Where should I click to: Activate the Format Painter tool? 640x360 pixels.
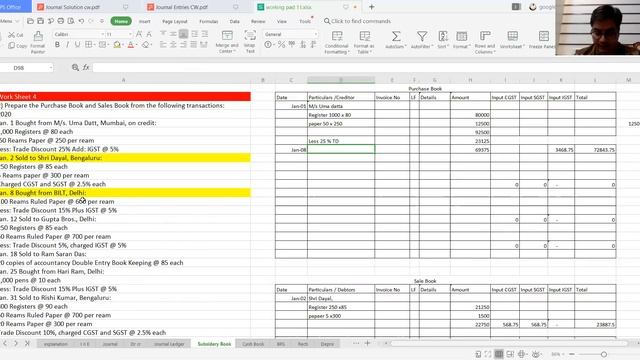pos(38,42)
